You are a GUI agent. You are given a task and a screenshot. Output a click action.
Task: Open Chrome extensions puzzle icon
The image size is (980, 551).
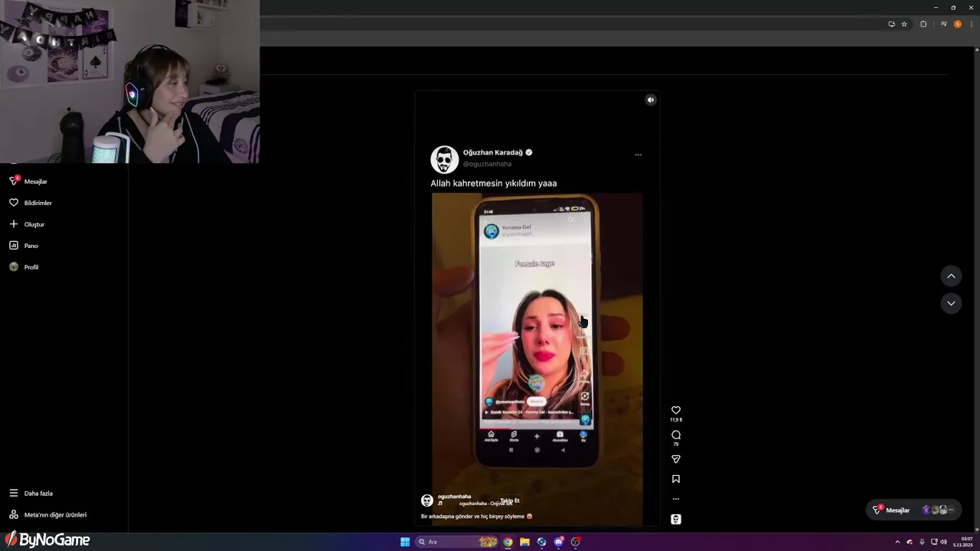(x=923, y=24)
